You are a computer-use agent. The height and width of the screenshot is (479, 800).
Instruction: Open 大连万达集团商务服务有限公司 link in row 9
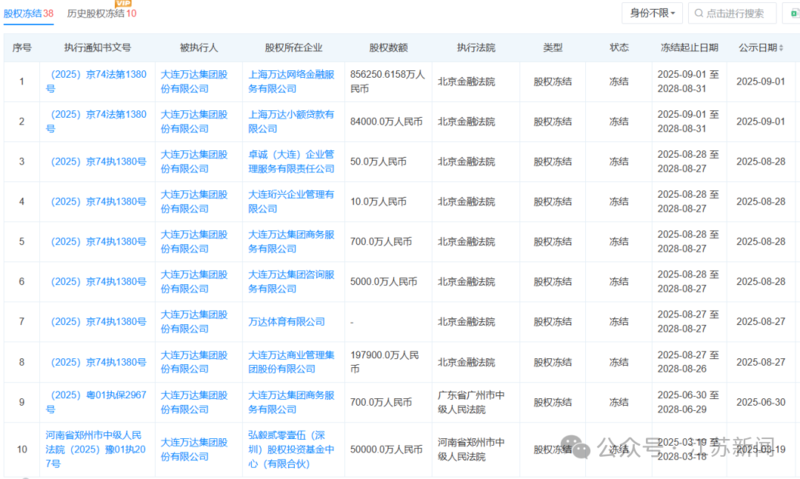[x=291, y=402]
